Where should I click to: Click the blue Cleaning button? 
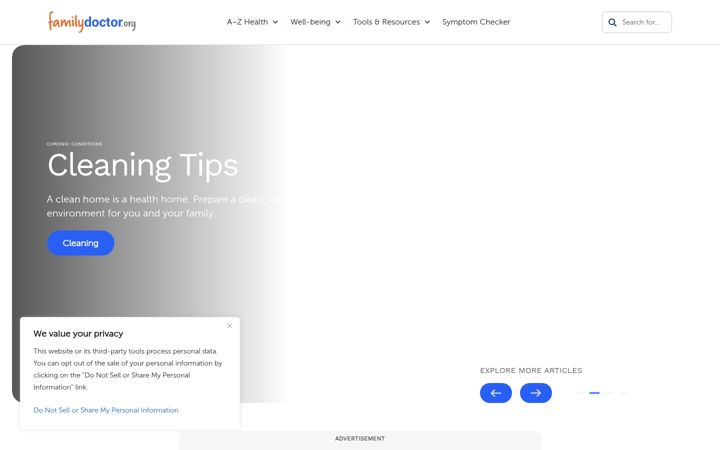point(81,243)
